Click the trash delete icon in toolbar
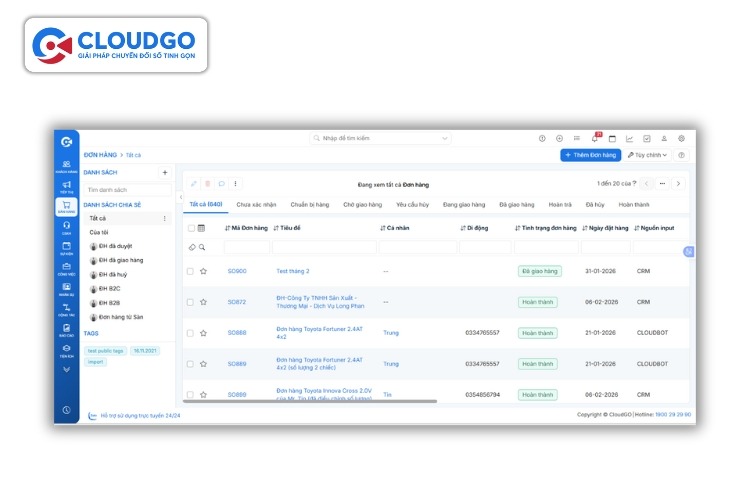 click(x=208, y=184)
